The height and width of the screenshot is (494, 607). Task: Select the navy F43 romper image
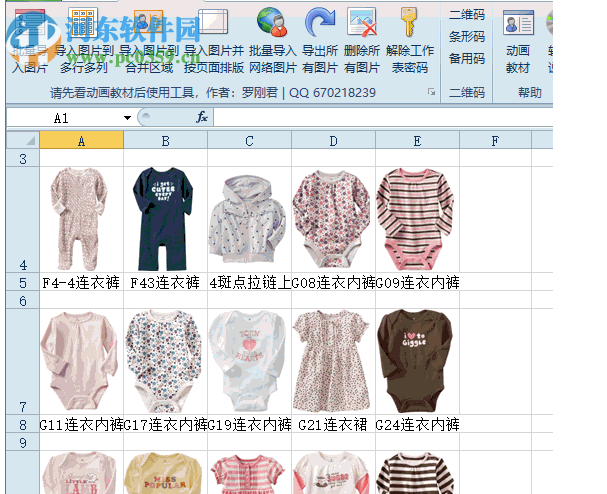click(163, 219)
